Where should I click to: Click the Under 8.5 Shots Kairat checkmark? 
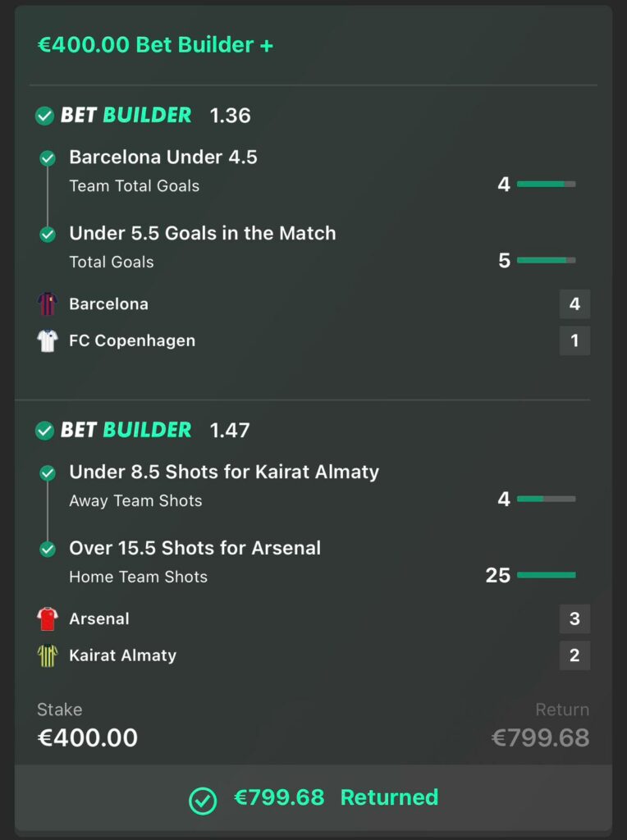tap(48, 472)
